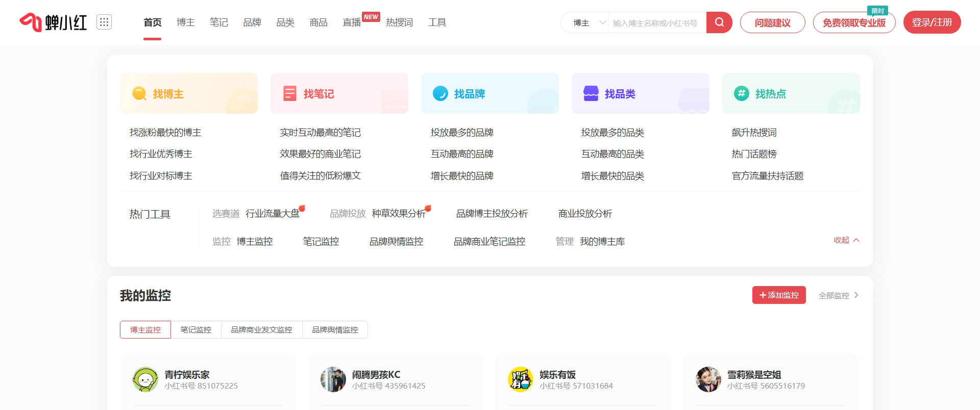
Task: Click 登录/注册 button
Action: [x=932, y=22]
